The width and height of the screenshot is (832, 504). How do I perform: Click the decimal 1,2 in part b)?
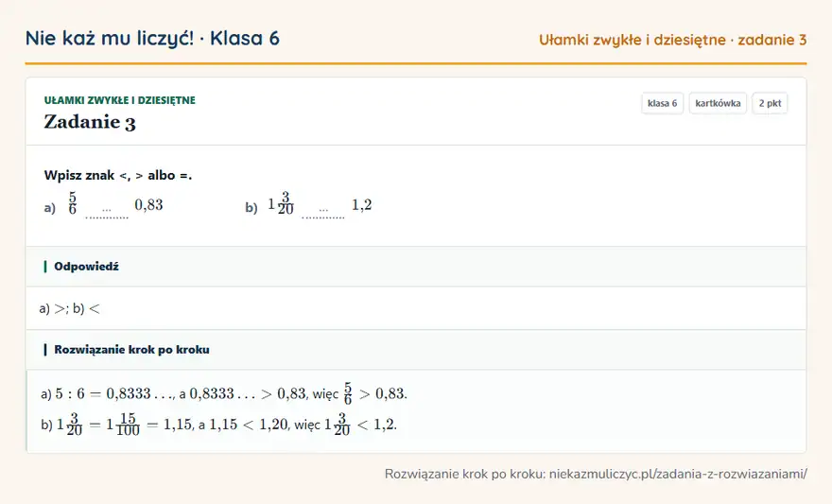[362, 205]
